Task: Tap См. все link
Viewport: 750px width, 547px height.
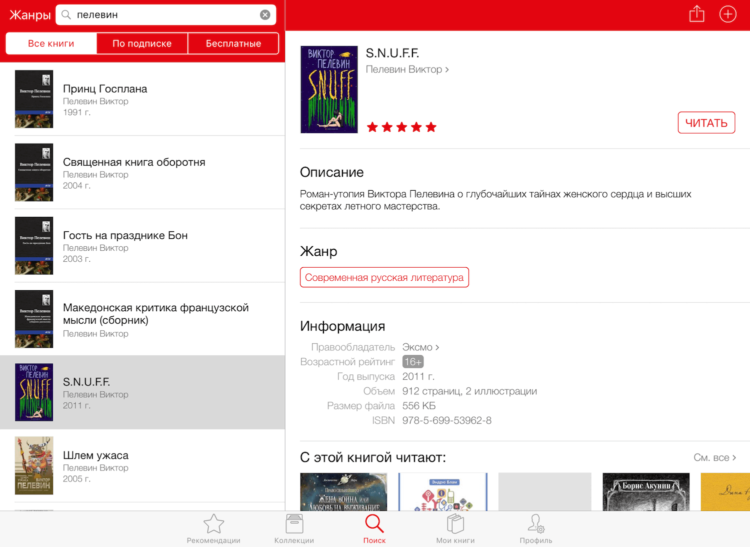Action: click(x=715, y=458)
